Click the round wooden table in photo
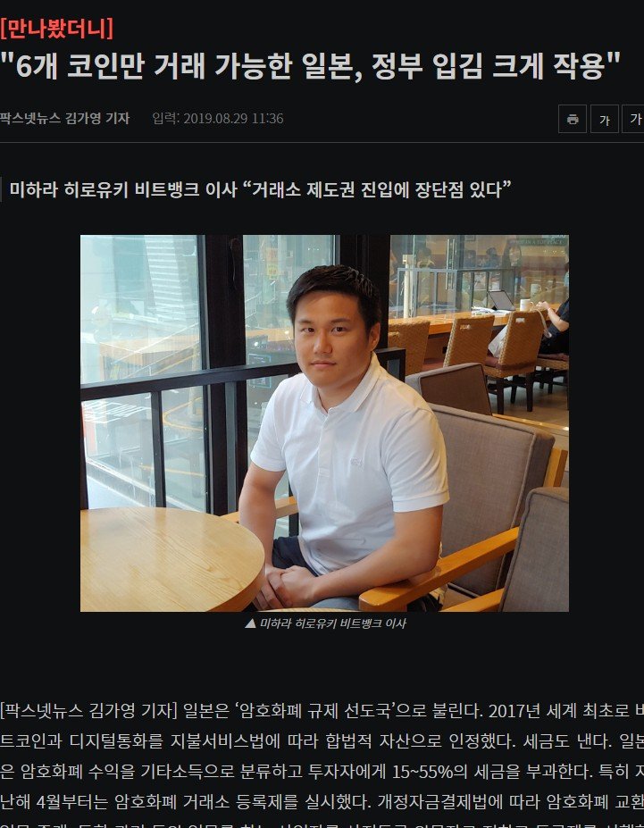 click(x=171, y=557)
